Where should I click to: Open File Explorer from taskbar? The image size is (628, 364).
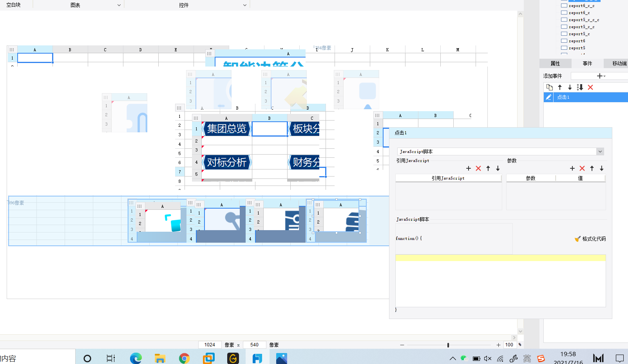click(x=160, y=358)
